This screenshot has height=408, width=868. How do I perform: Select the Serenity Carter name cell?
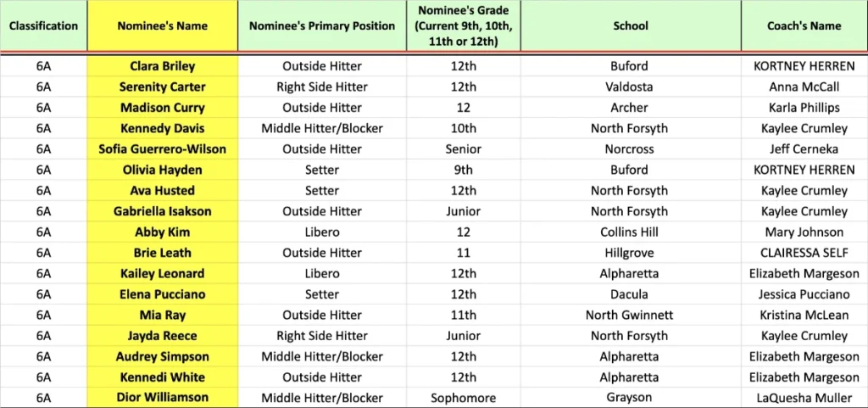click(162, 87)
